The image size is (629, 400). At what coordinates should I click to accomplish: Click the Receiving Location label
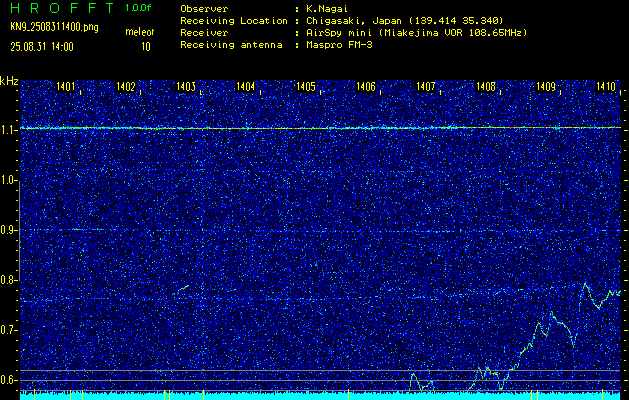click(x=234, y=21)
